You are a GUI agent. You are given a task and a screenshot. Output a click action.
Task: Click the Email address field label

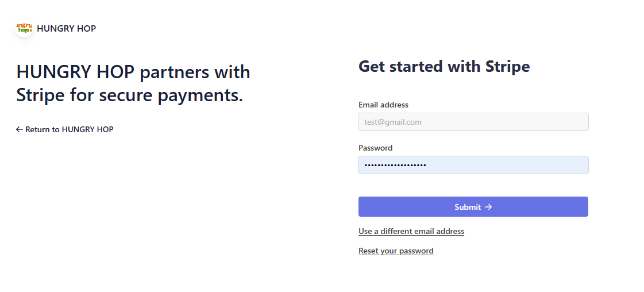[383, 105]
